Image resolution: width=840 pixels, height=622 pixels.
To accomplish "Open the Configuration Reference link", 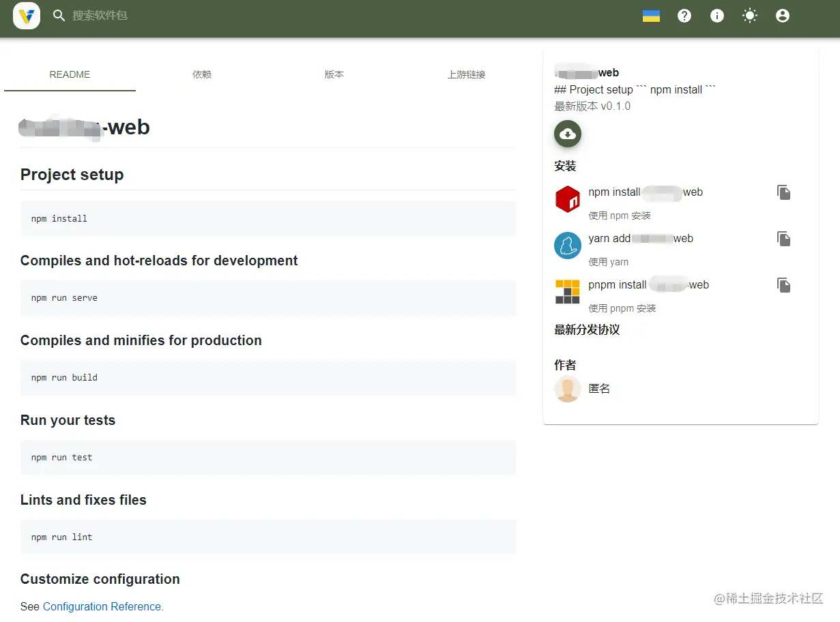I will [103, 606].
